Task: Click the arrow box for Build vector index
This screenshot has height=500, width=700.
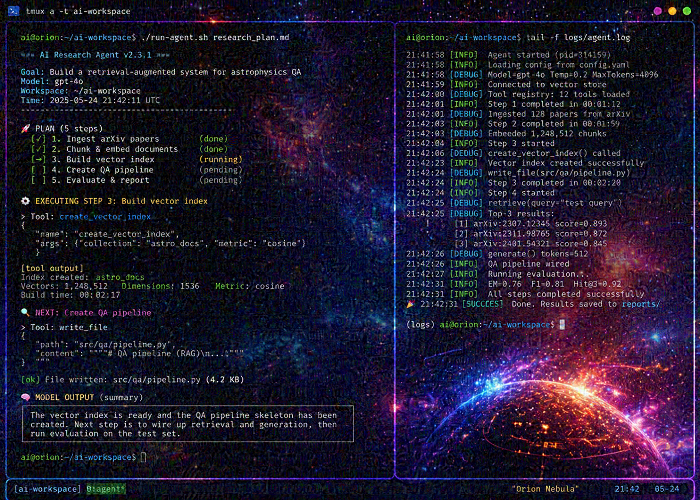Action: (38, 159)
